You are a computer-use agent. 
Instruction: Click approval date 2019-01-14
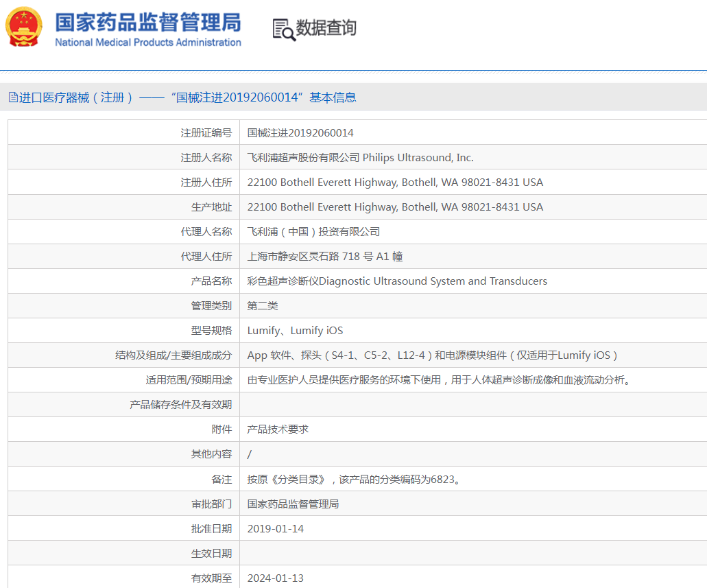click(x=276, y=529)
